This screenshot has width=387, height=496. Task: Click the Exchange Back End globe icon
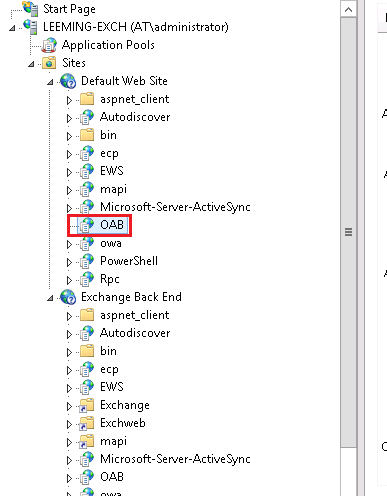[x=68, y=297]
